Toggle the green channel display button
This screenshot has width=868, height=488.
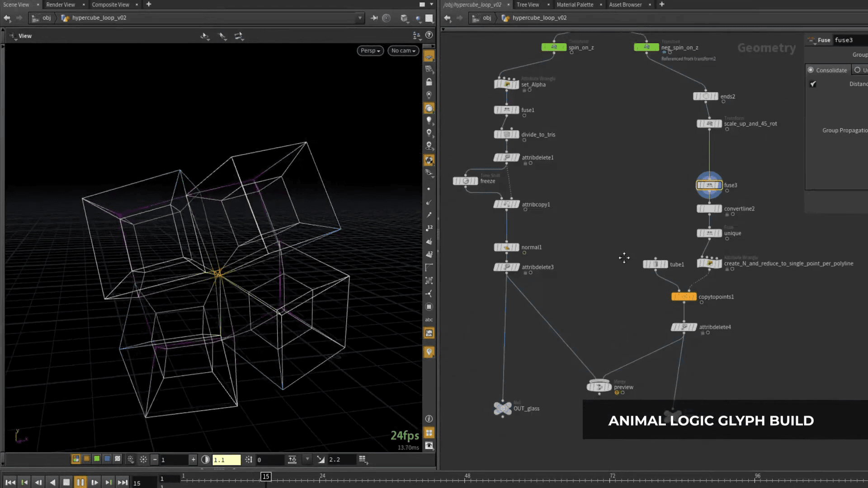tap(97, 459)
